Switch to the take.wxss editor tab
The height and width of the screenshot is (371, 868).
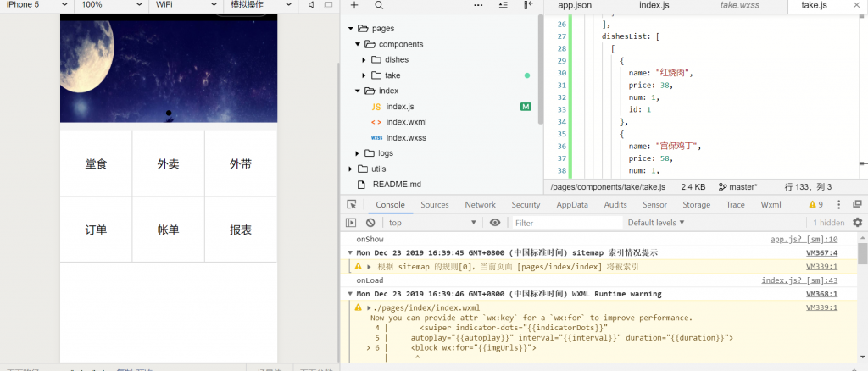pos(739,5)
